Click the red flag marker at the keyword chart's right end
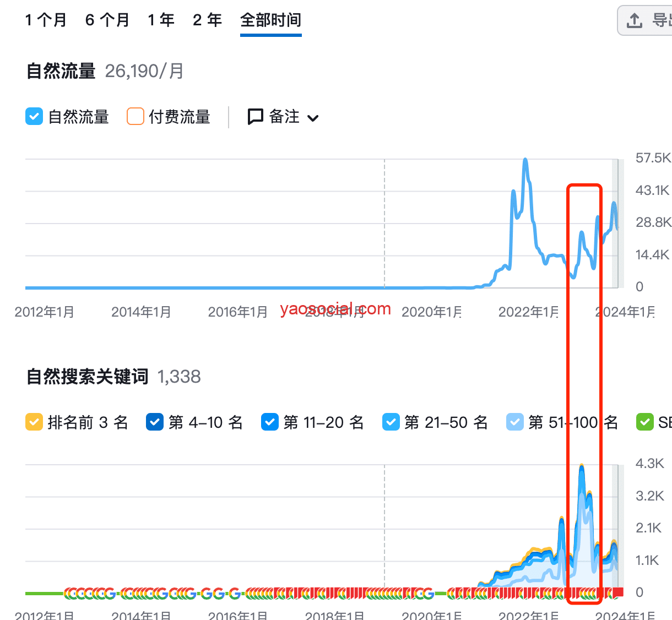This screenshot has height=620, width=672. [x=618, y=592]
